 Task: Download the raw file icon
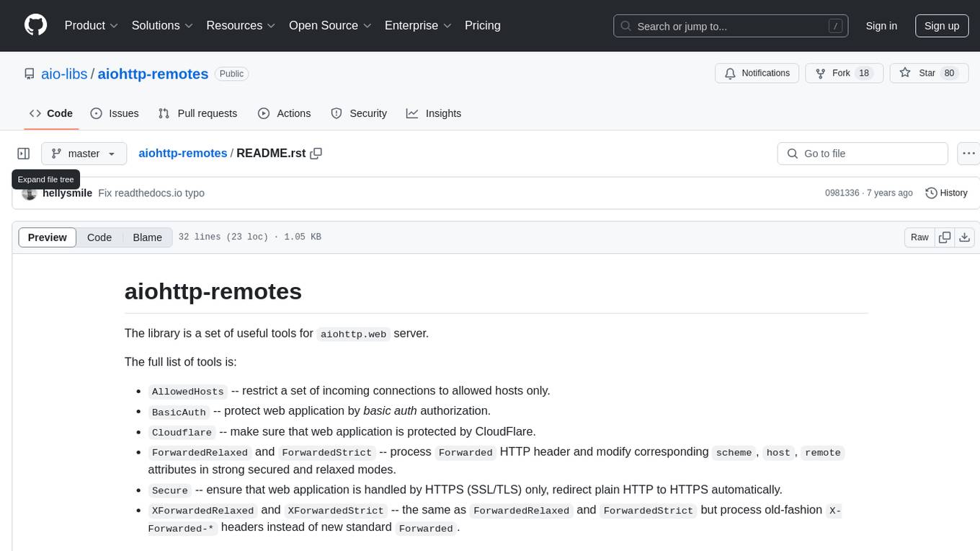pyautogui.click(x=965, y=237)
